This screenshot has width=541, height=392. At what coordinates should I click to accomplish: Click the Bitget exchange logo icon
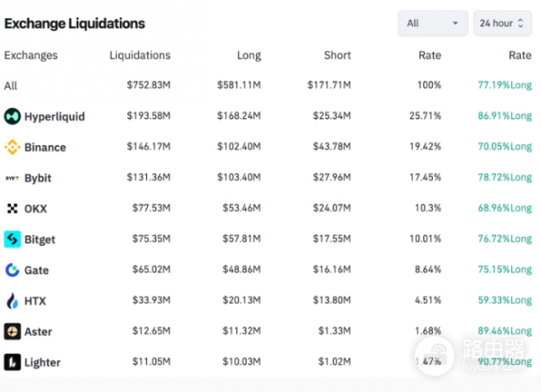(x=13, y=240)
